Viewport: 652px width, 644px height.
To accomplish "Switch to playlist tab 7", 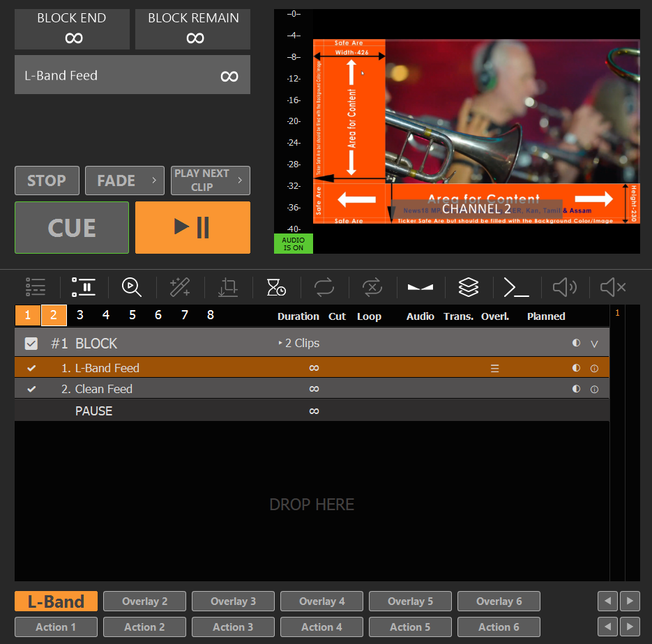I will click(184, 315).
